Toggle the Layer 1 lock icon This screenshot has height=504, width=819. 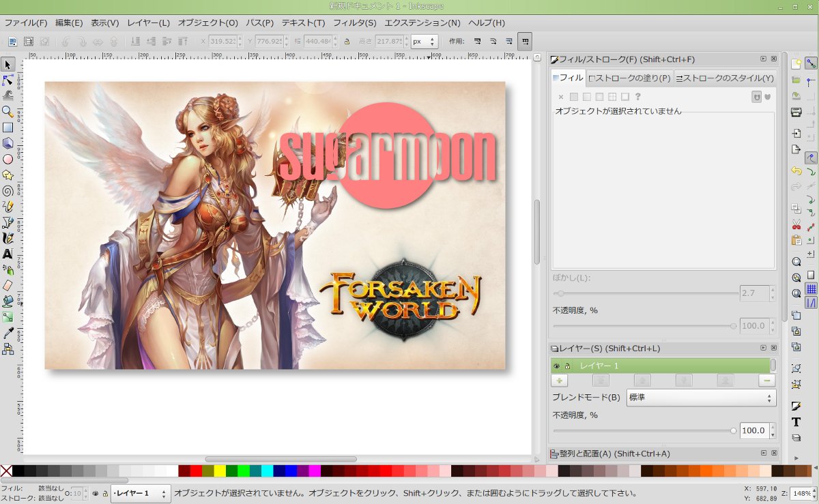(x=567, y=366)
